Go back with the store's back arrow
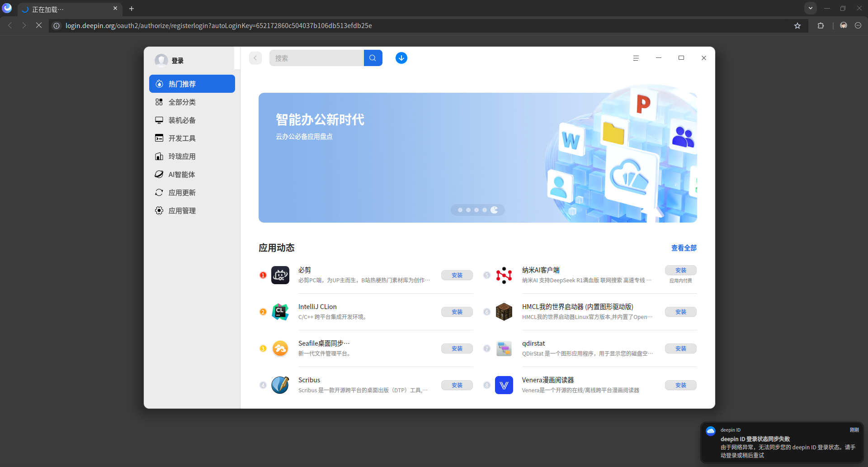 pos(255,58)
